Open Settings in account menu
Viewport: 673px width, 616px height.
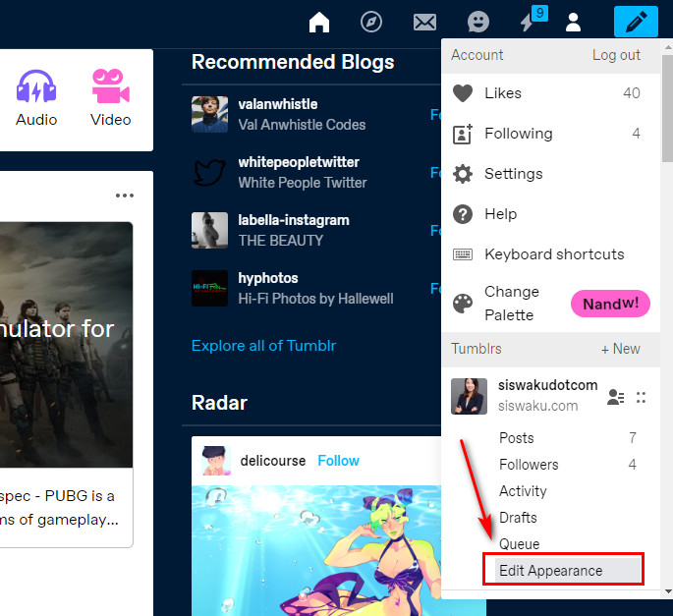[x=550, y=174]
